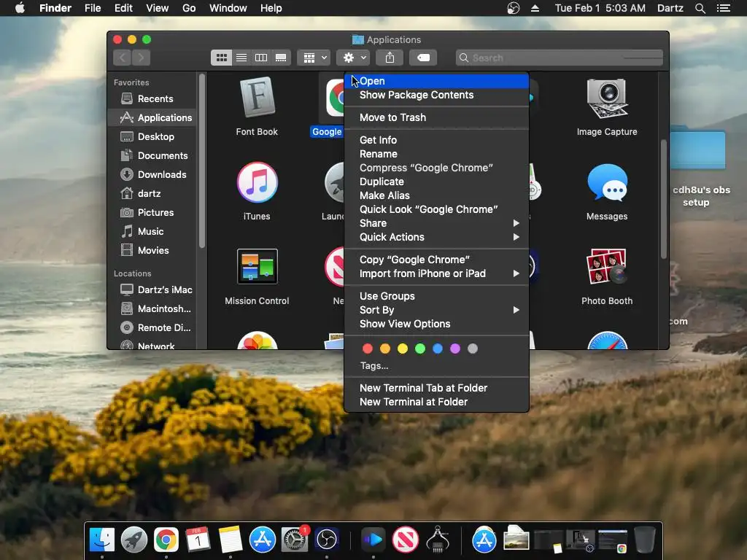Select Copy "Google Chrome"
This screenshot has height=560, width=747.
point(436,260)
